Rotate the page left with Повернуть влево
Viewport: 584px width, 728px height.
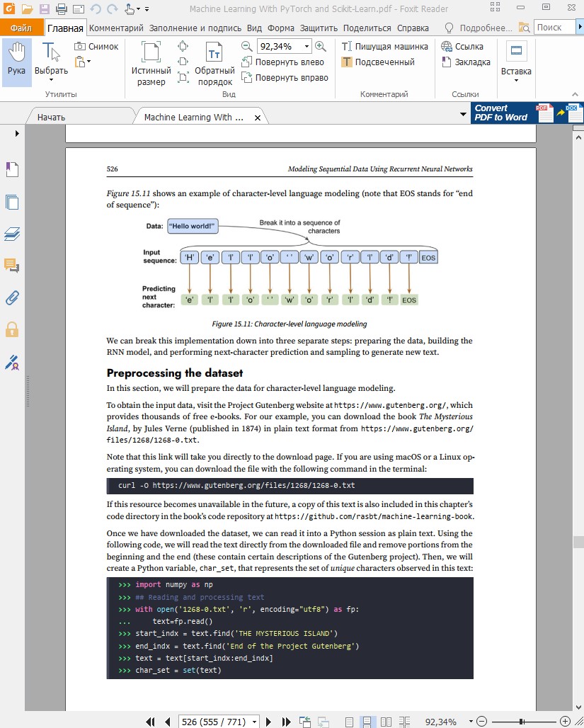284,62
